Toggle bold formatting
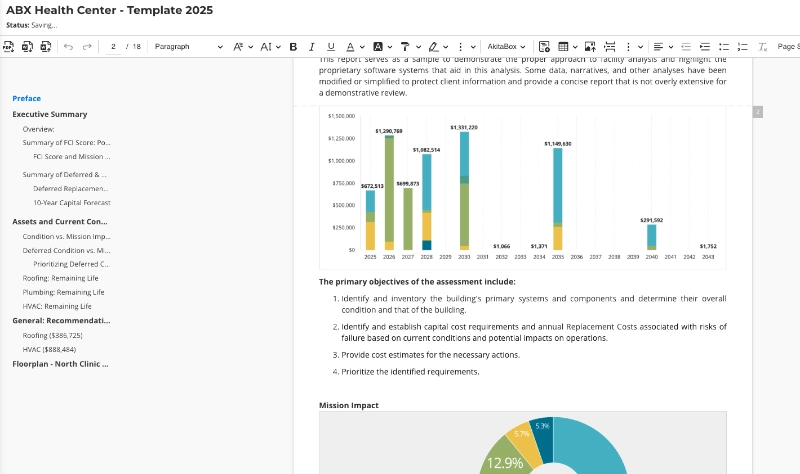This screenshot has height=474, width=800. (293, 46)
